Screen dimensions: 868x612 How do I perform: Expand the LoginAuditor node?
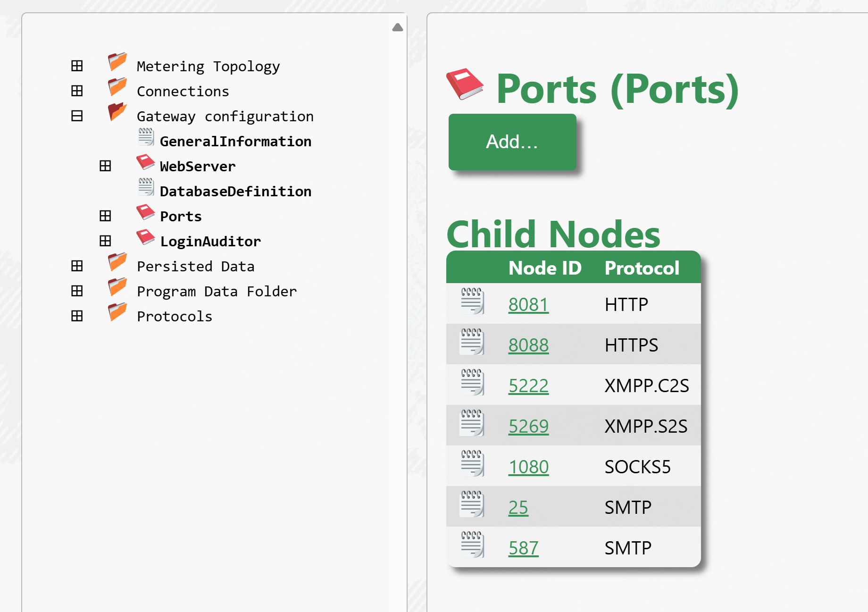105,241
